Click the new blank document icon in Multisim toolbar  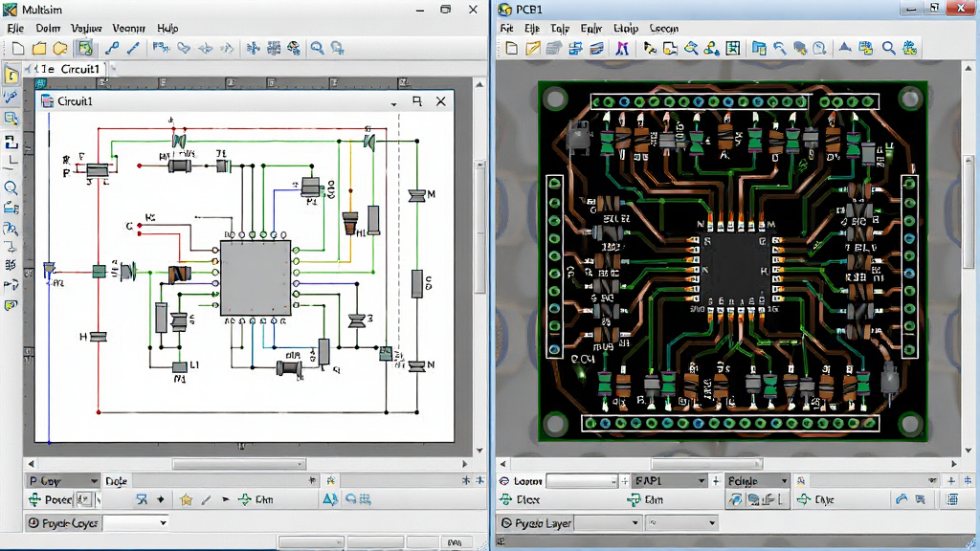pos(18,48)
